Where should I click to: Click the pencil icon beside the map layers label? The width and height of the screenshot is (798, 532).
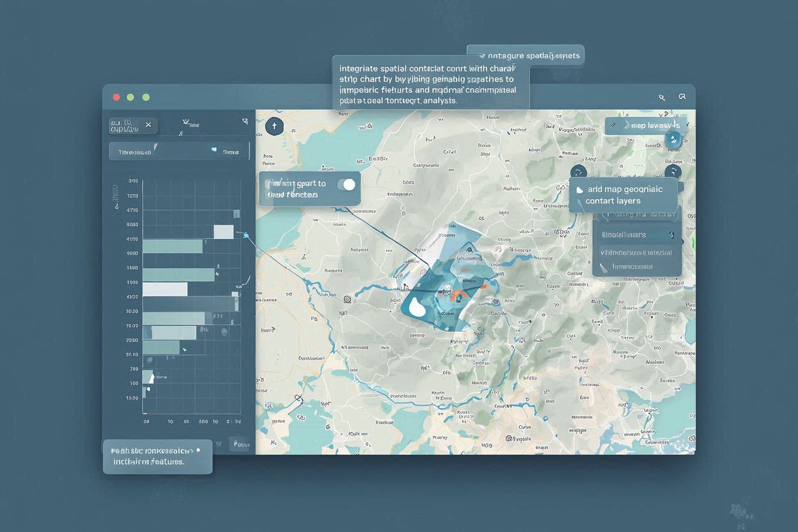pyautogui.click(x=614, y=124)
